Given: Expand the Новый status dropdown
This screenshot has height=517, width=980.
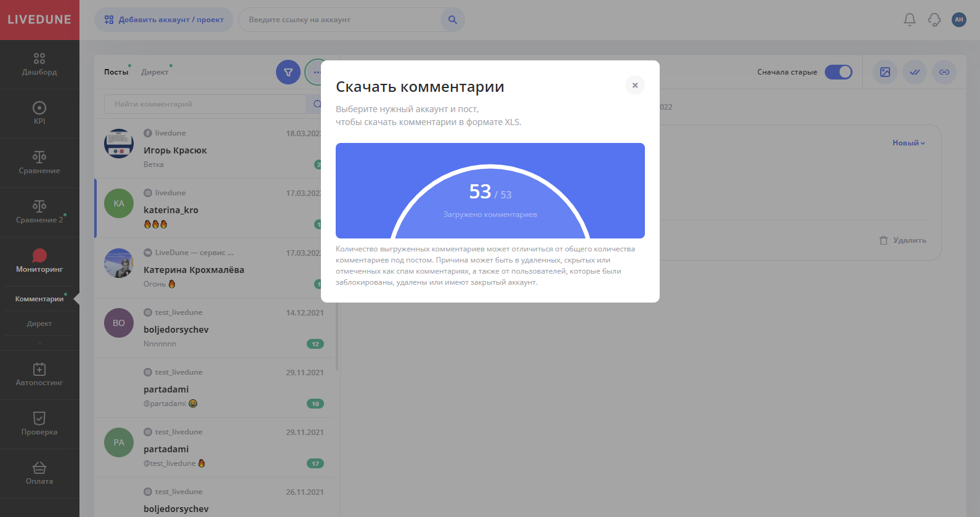Looking at the screenshot, I should [909, 143].
